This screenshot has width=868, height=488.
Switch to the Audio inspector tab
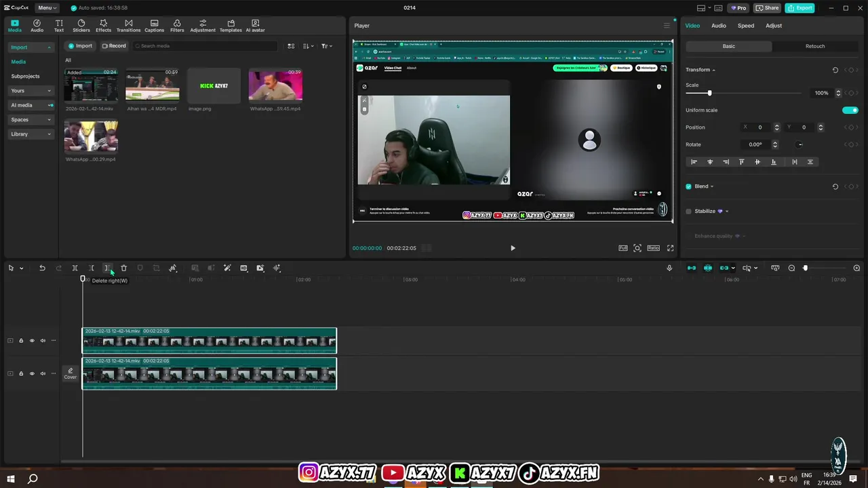pyautogui.click(x=719, y=26)
